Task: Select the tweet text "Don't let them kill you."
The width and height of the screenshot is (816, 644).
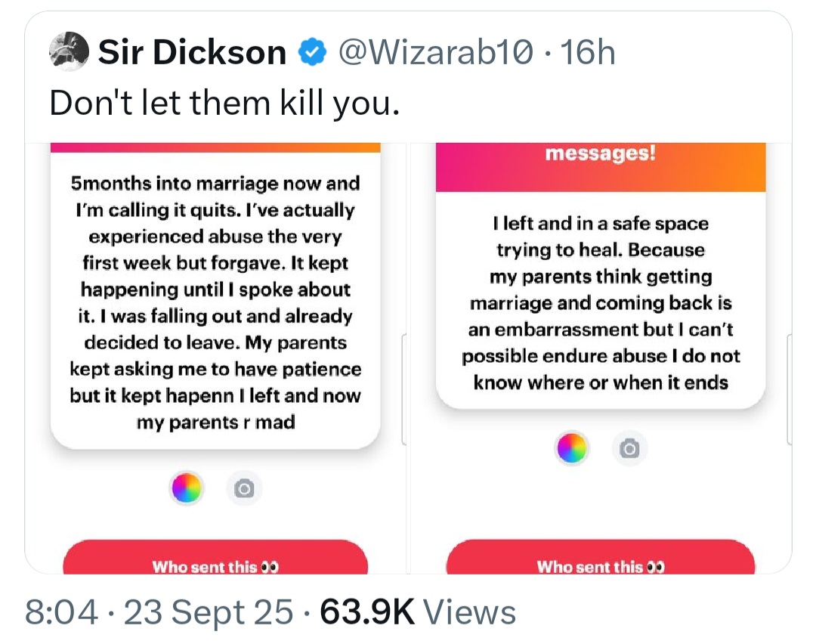Action: pos(224,103)
